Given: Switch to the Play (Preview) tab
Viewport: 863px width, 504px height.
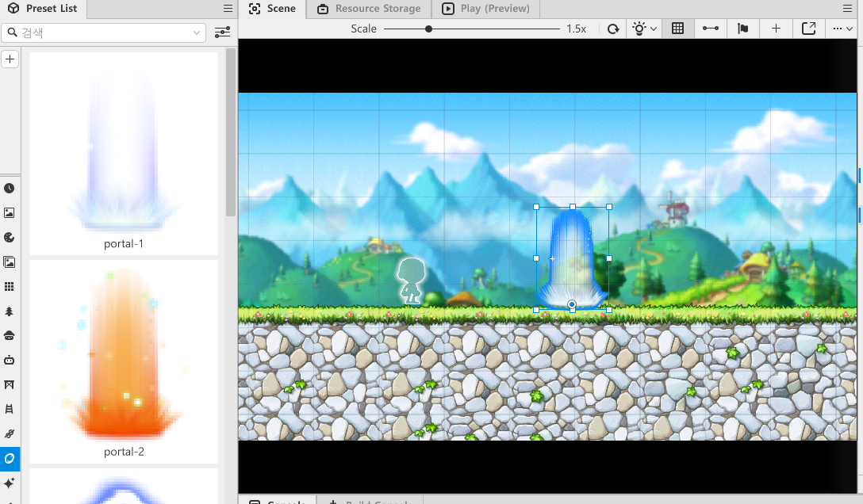Looking at the screenshot, I should pyautogui.click(x=485, y=9).
